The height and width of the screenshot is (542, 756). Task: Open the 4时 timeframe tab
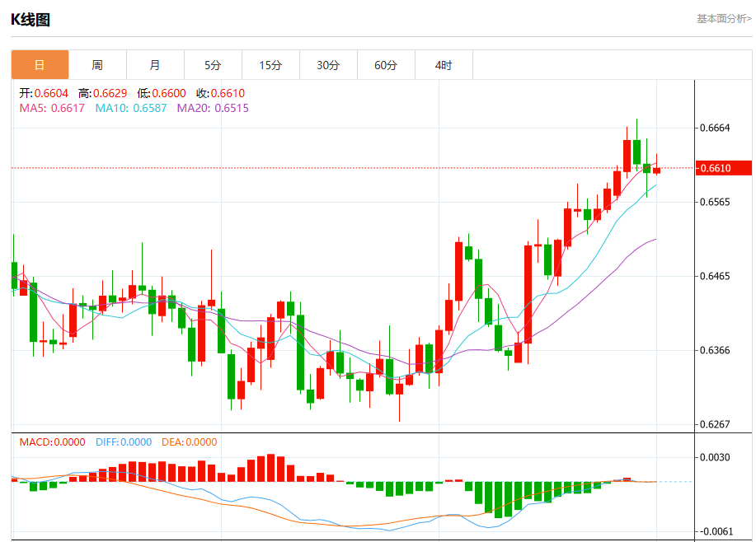pos(444,64)
